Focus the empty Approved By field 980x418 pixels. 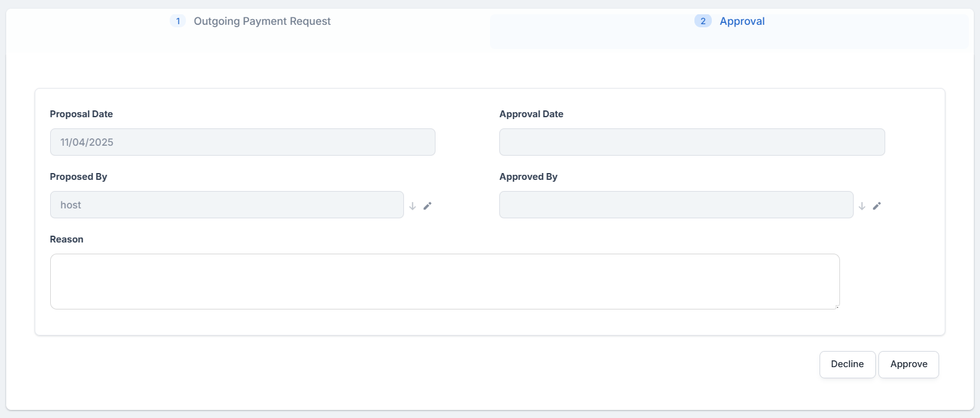pos(676,205)
